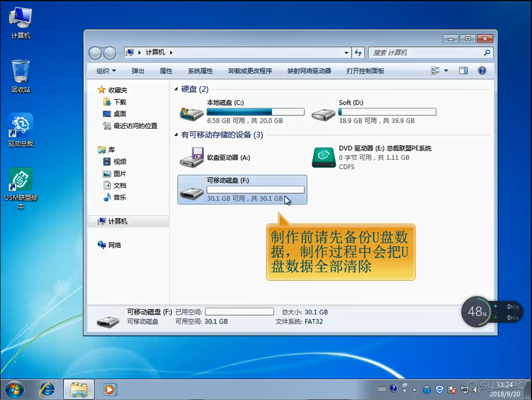Open the address bar history dropdown
This screenshot has width=532, height=400.
pyautogui.click(x=346, y=53)
